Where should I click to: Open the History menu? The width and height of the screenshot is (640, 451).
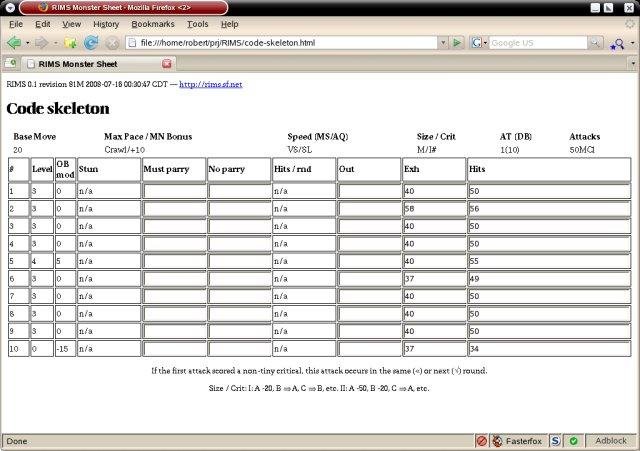(x=106, y=24)
